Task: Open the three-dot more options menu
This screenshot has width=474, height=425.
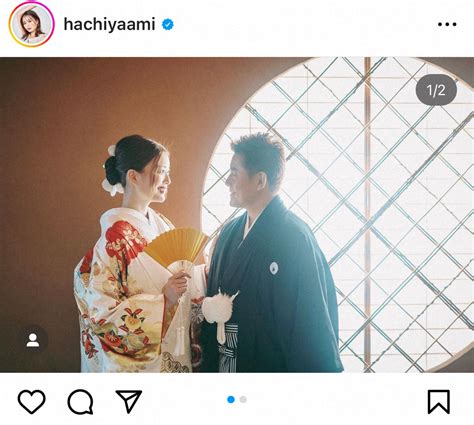Action: pos(447,24)
